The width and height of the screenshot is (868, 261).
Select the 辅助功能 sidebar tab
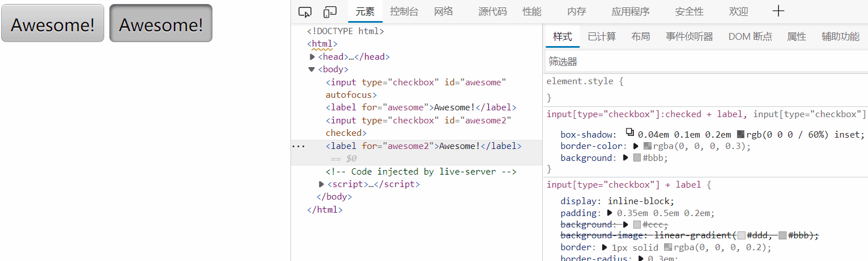[840, 36]
